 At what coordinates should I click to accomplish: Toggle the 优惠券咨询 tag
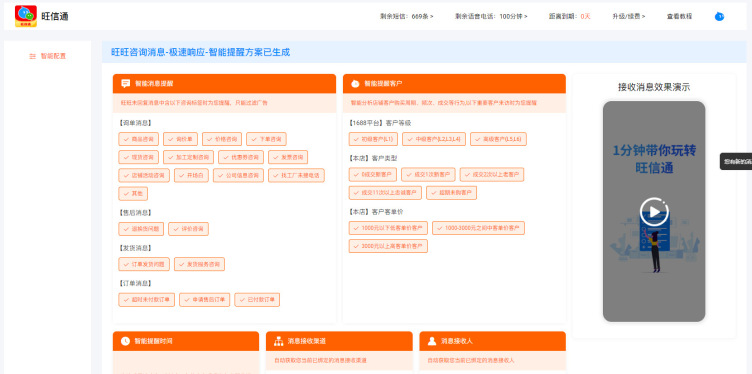pyautogui.click(x=241, y=157)
